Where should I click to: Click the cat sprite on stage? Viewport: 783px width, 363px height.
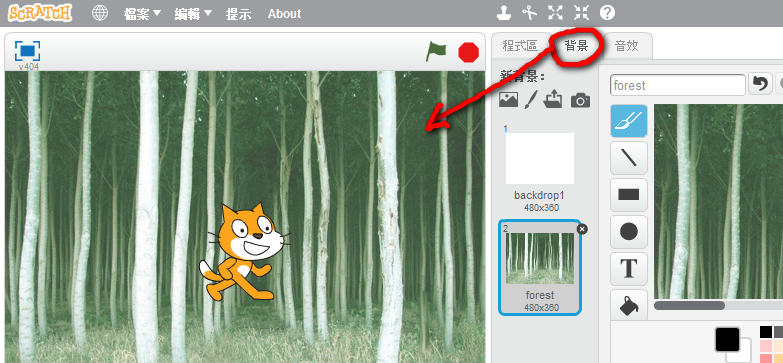[245, 252]
